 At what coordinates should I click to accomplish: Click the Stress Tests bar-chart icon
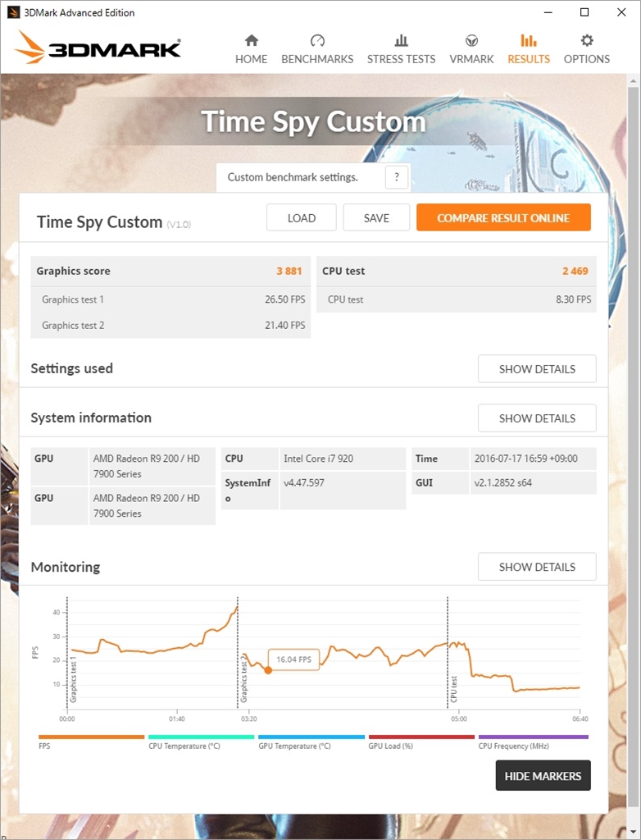[401, 40]
